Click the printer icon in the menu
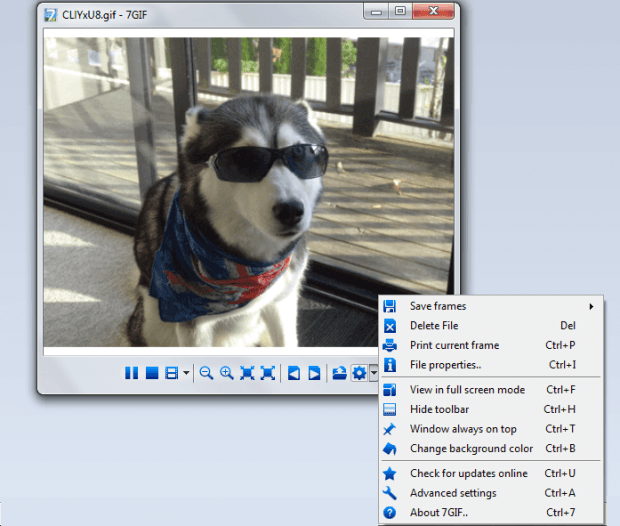620x526 pixels. click(389, 345)
